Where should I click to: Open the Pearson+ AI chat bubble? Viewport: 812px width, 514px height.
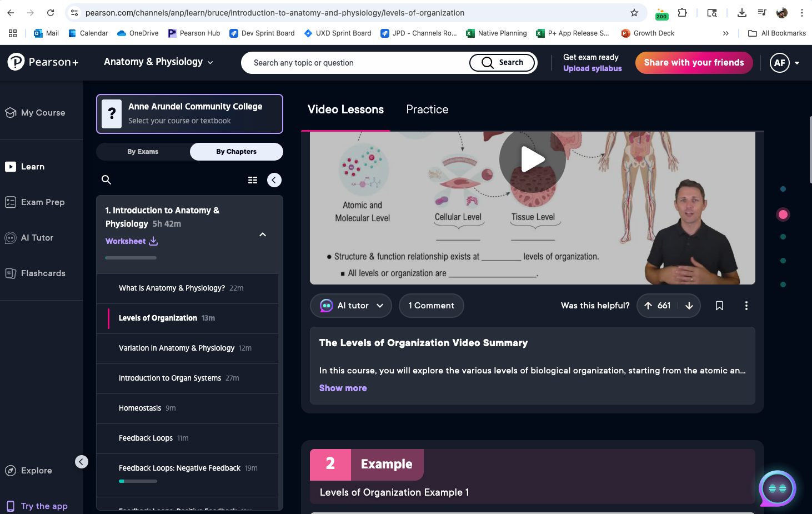(x=777, y=488)
